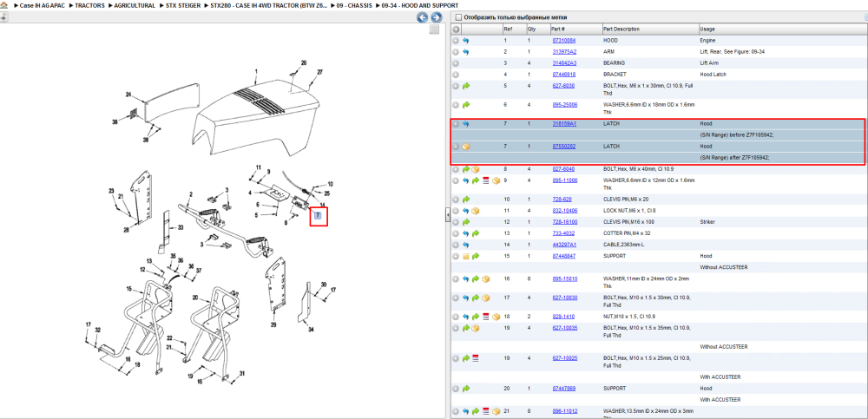Toggle selection circle for HOOD row
The image size is (868, 419).
coord(456,41)
